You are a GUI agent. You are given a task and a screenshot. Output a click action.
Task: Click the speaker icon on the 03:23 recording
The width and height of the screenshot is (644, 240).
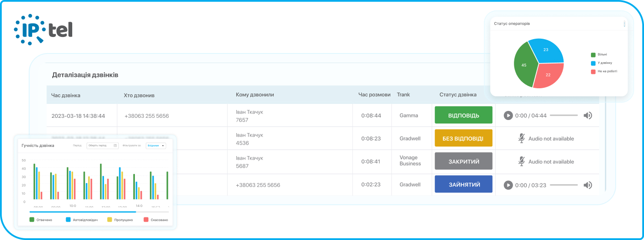[x=588, y=185]
